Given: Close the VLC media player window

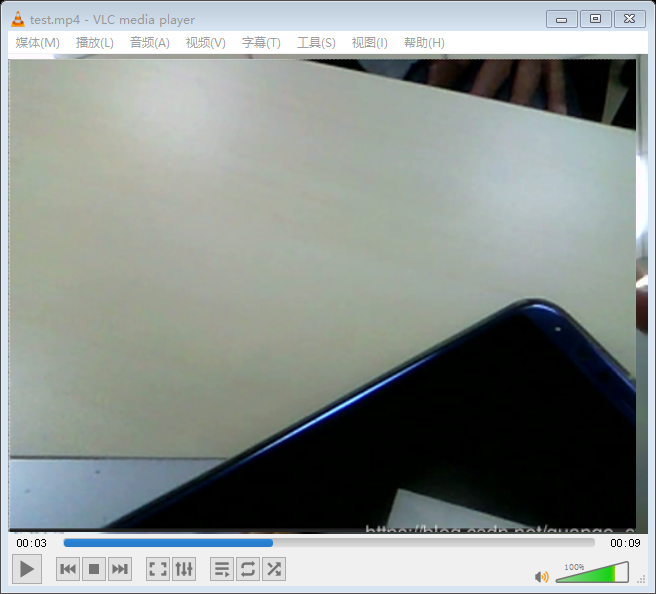Looking at the screenshot, I should (x=630, y=19).
